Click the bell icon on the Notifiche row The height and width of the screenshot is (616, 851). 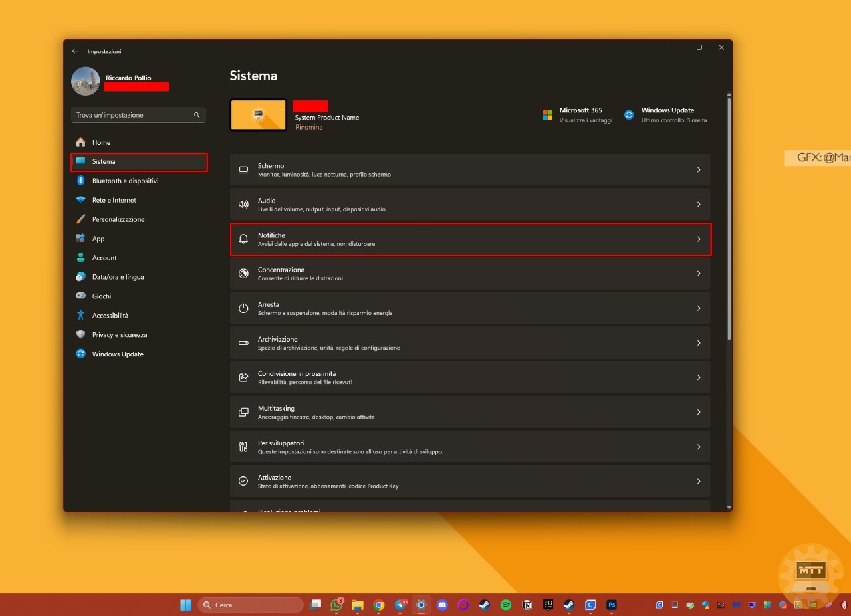[243, 239]
